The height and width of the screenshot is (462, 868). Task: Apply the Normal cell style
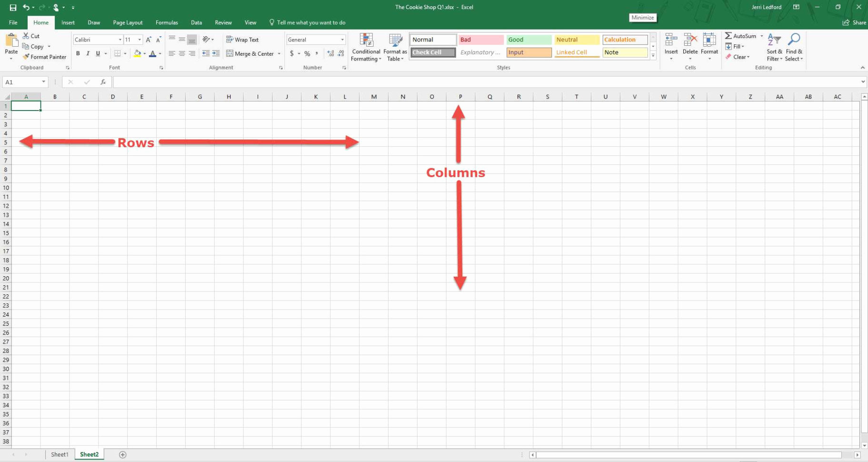433,40
